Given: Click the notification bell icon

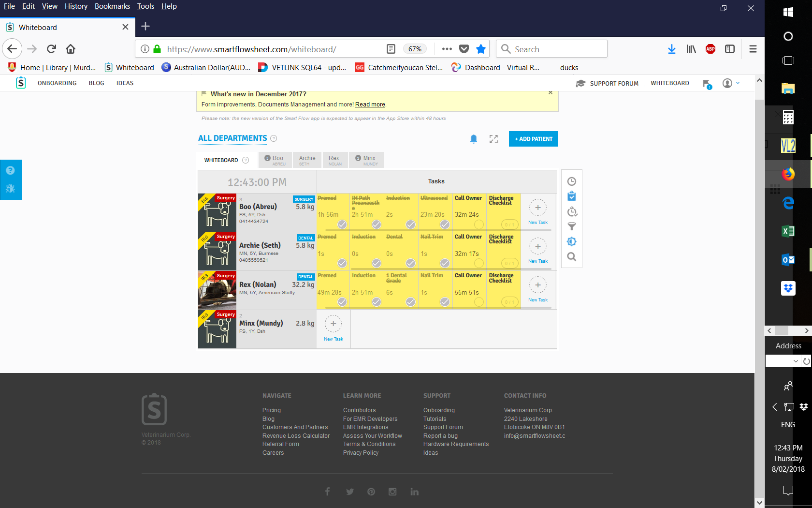Looking at the screenshot, I should pyautogui.click(x=474, y=139).
